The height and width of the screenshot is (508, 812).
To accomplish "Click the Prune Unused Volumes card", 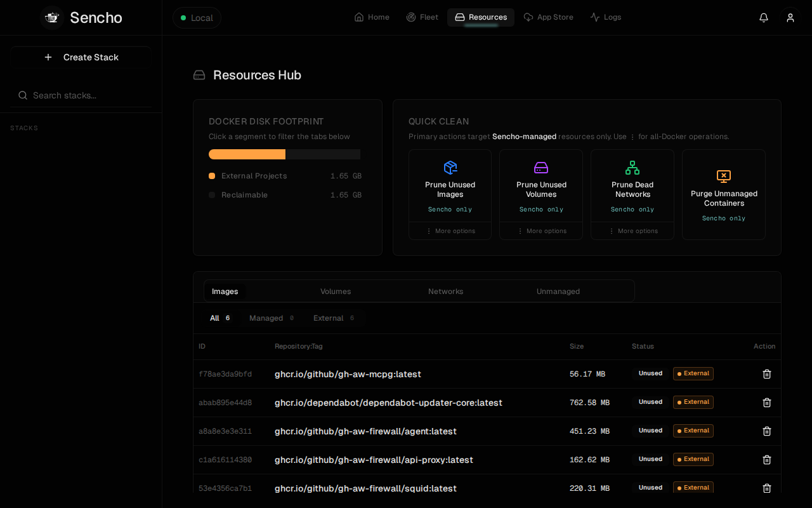I will (541, 186).
